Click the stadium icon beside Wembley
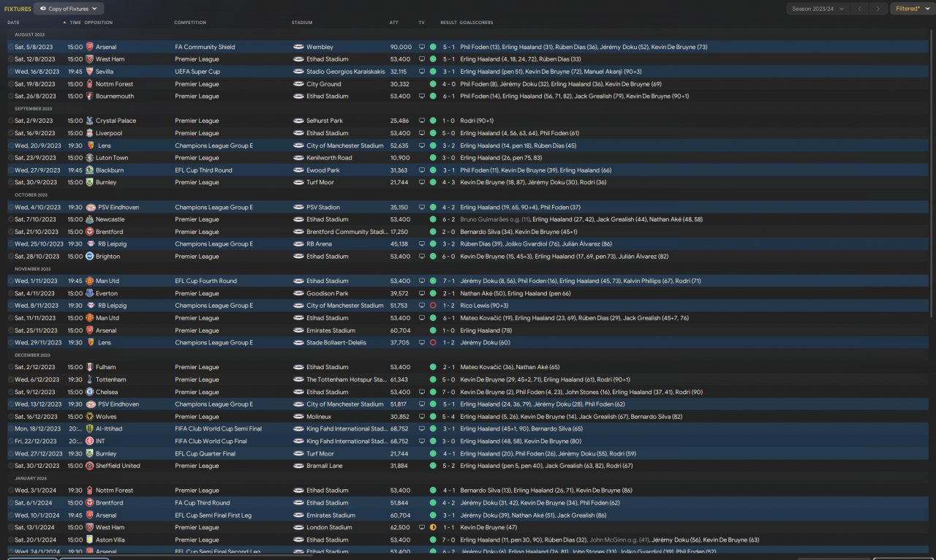Image resolution: width=936 pixels, height=560 pixels. [298, 47]
